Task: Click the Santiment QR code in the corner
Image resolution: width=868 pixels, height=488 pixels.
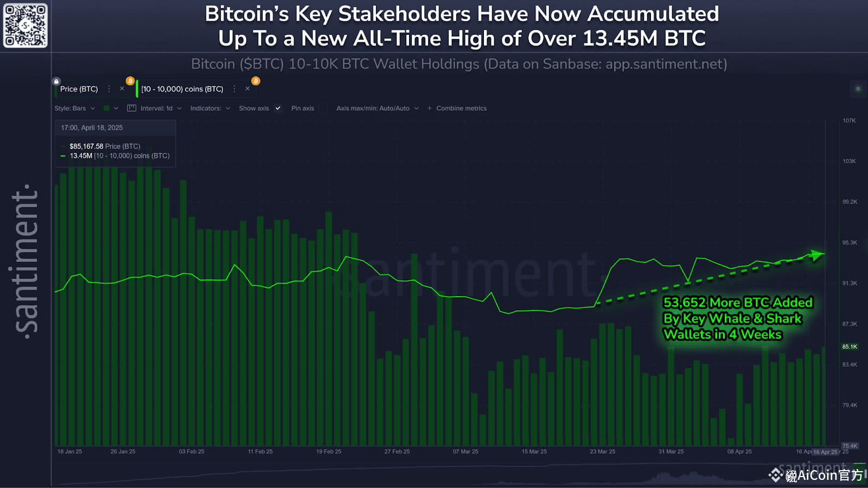Action: (x=25, y=25)
